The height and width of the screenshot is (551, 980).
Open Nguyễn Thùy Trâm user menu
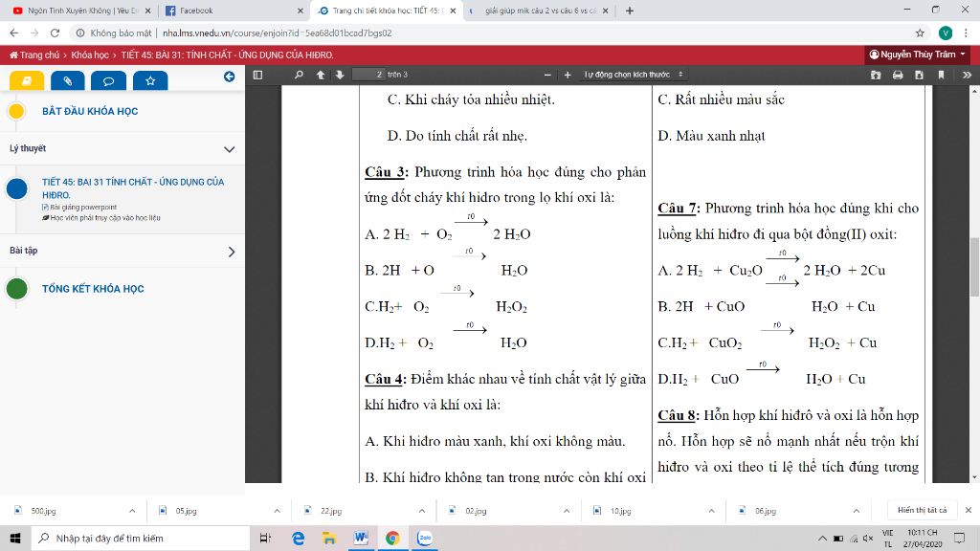coord(917,55)
